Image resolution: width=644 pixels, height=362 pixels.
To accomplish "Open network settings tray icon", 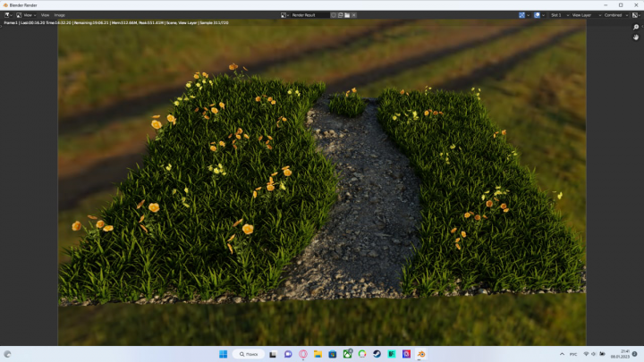I will 586,354.
